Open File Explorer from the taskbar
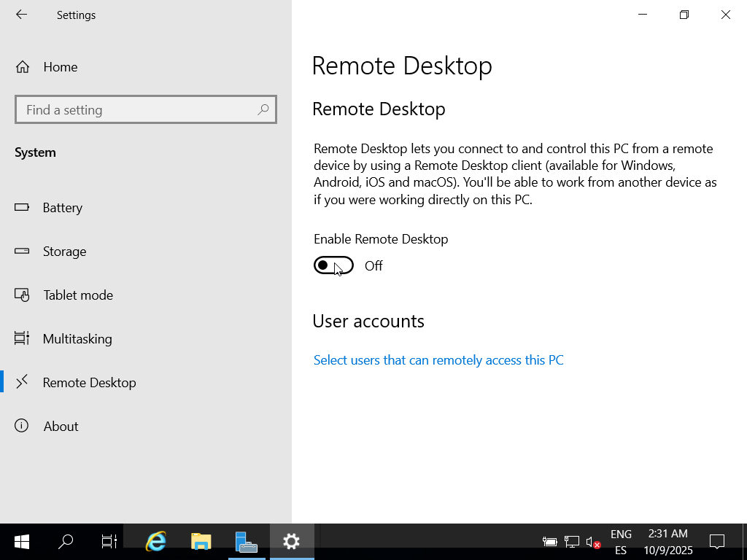The height and width of the screenshot is (560, 747). (201, 542)
